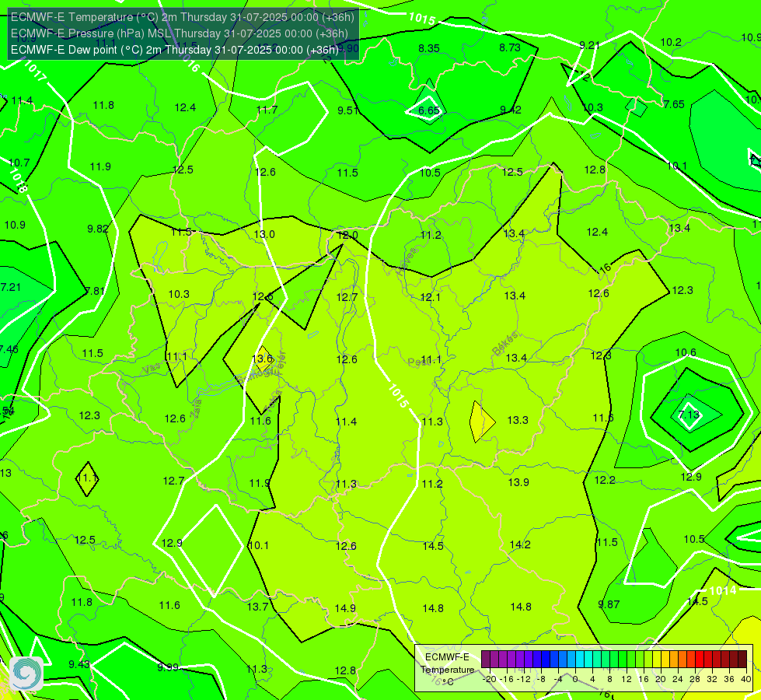Screen dimensions: 761x700
Task: Click the Zala county label
Action: tap(196, 407)
